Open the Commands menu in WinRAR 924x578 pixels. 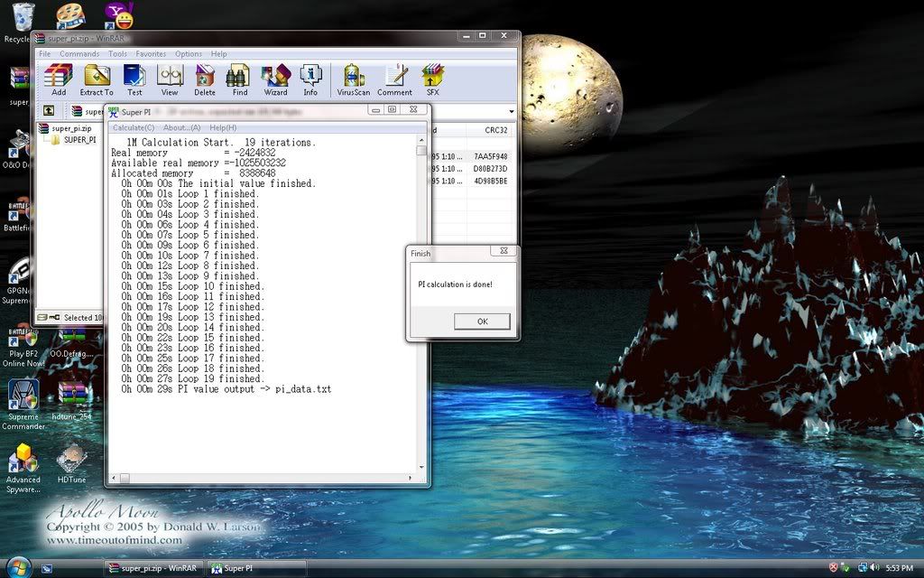click(x=79, y=53)
